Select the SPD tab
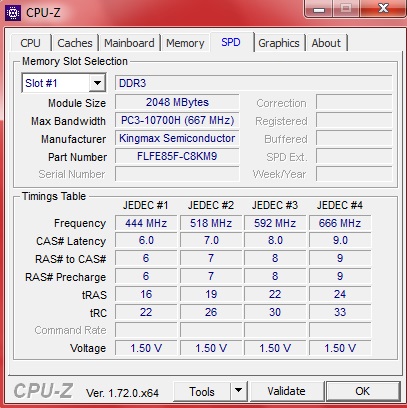This screenshot has width=407, height=408. [x=231, y=42]
